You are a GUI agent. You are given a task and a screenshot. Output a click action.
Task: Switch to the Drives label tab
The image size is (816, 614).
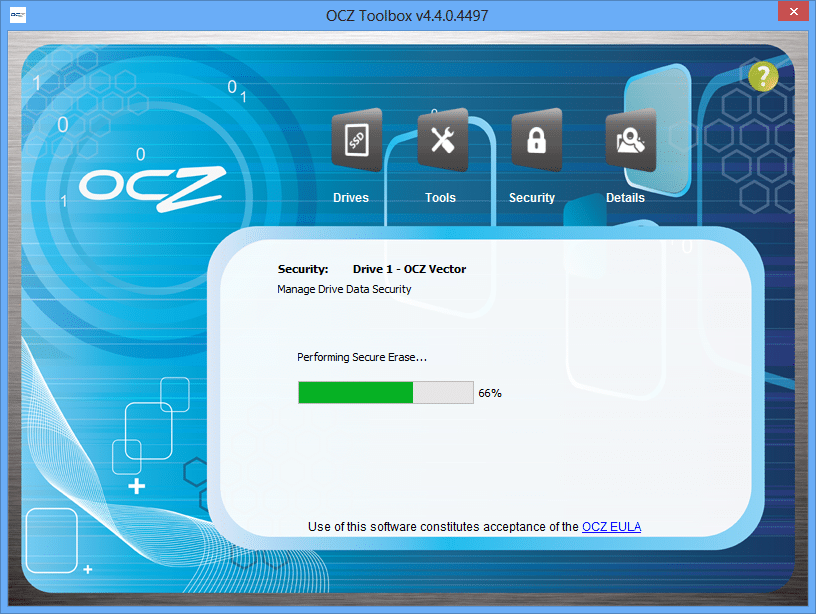point(351,198)
